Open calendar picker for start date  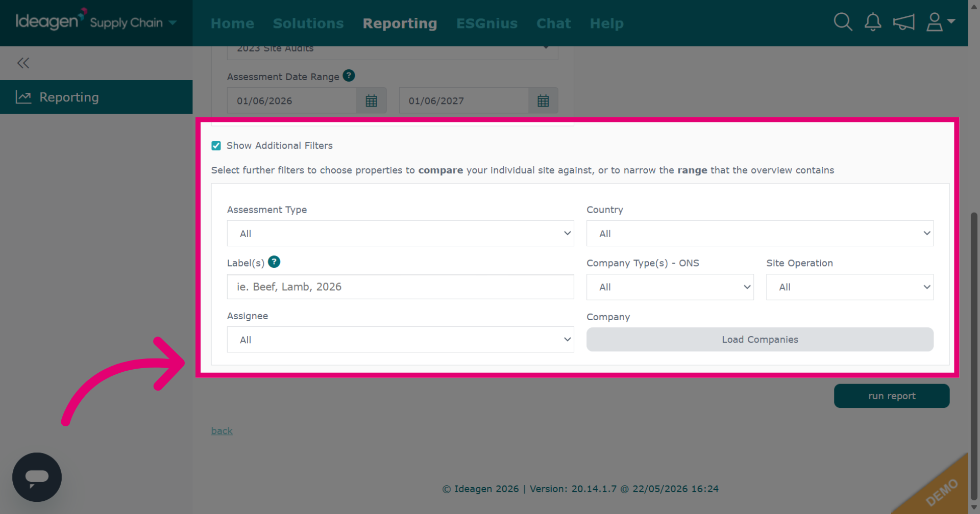coord(372,100)
